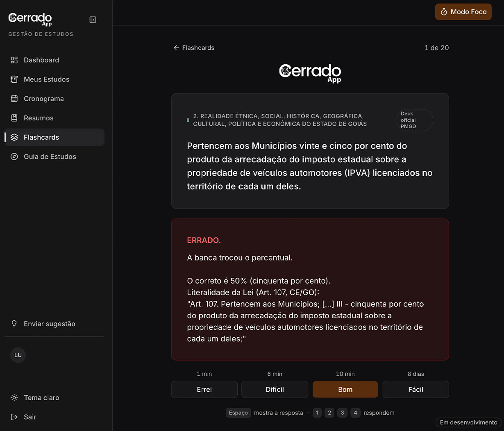Click the Cronograma calendar icon
This screenshot has height=431, width=504.
coord(14,99)
